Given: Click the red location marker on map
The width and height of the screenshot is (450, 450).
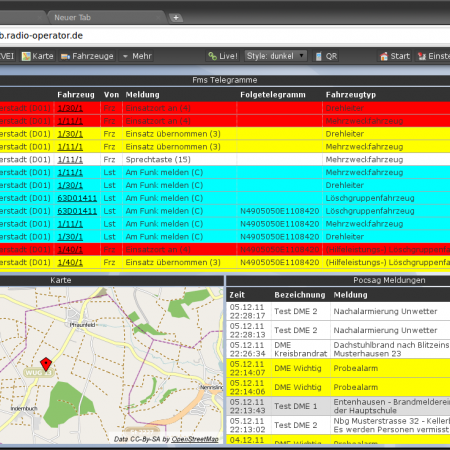Looking at the screenshot, I should [x=46, y=364].
